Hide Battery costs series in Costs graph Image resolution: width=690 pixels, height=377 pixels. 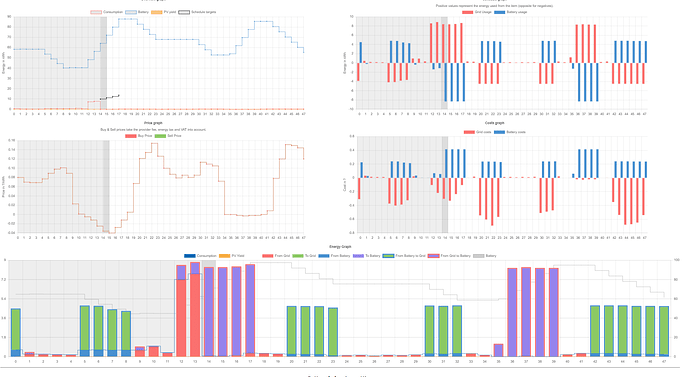(x=510, y=132)
